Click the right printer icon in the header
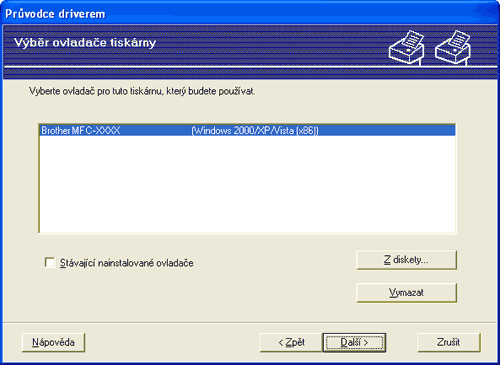This screenshot has height=365, width=500. (453, 47)
